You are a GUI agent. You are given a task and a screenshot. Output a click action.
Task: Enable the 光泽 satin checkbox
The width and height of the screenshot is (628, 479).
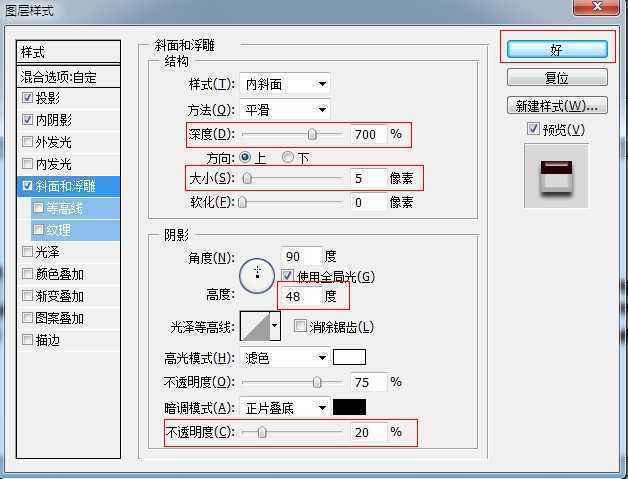click(x=27, y=252)
